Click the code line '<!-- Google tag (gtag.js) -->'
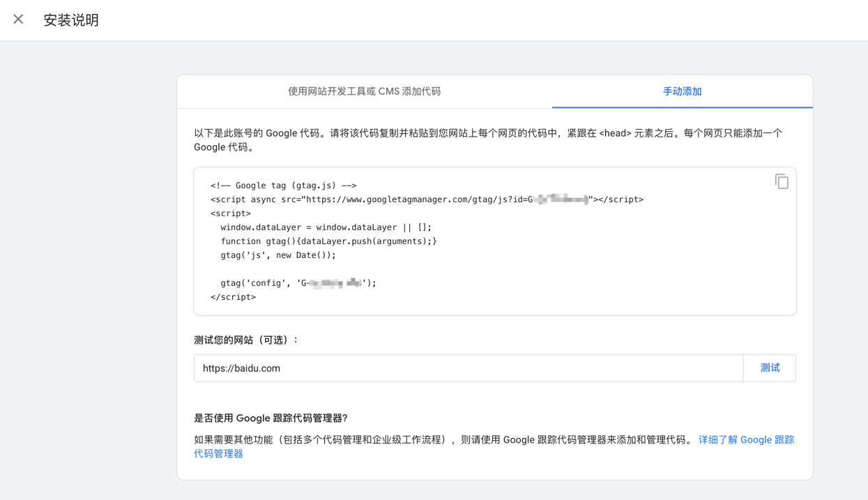This screenshot has width=868, height=500. pos(284,185)
